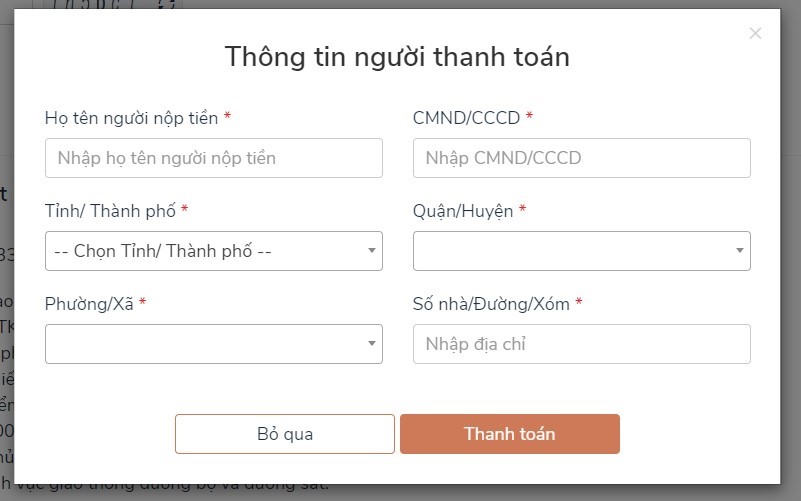801x501 pixels.
Task: Click the Phường/Xã dropdown arrow icon
Action: point(372,343)
